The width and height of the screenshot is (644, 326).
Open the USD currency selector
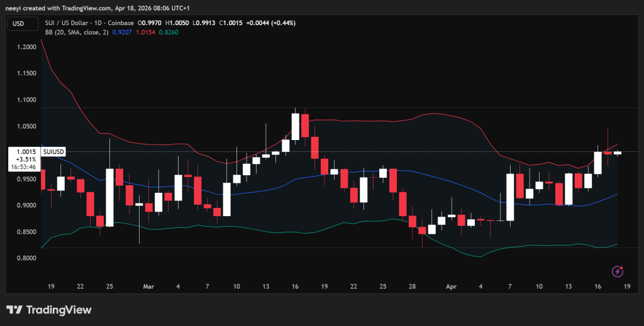click(19, 23)
